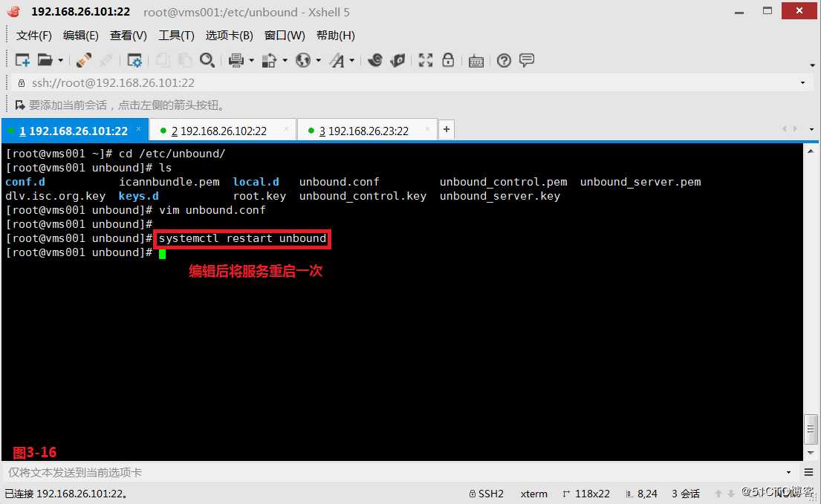Open the 窗口(W) menu
The image size is (821, 504).
pyautogui.click(x=285, y=36)
